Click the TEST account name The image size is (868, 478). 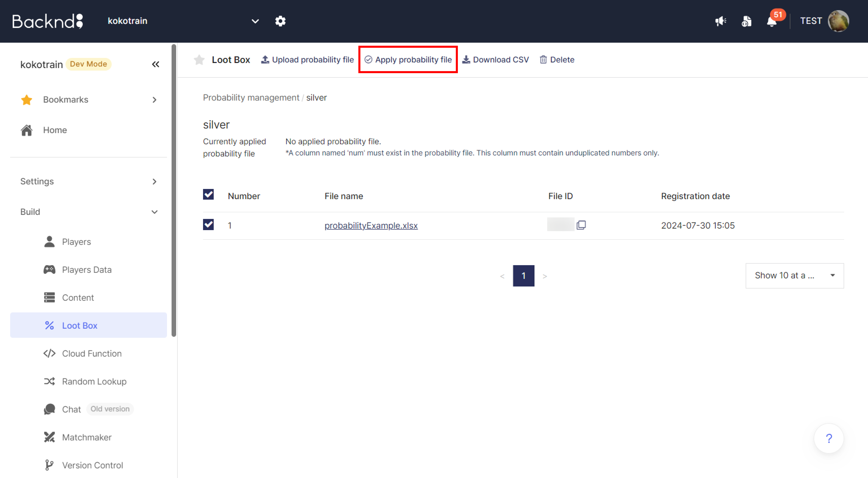[x=811, y=21]
